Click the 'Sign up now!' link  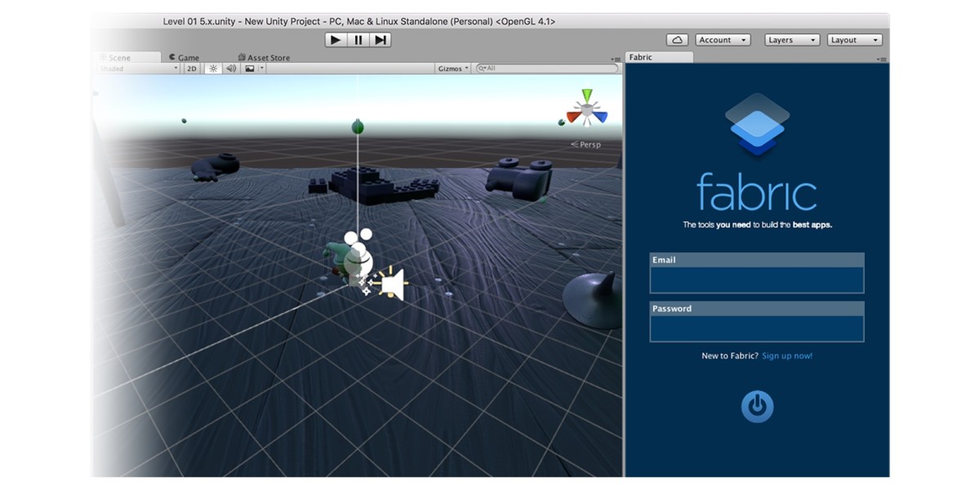pos(787,356)
